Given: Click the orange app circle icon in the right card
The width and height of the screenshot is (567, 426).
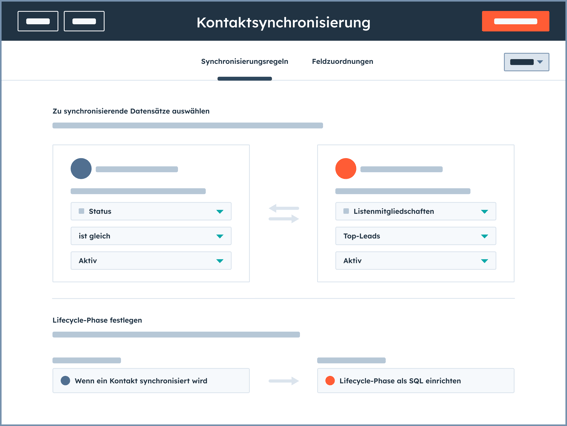Looking at the screenshot, I should 346,169.
